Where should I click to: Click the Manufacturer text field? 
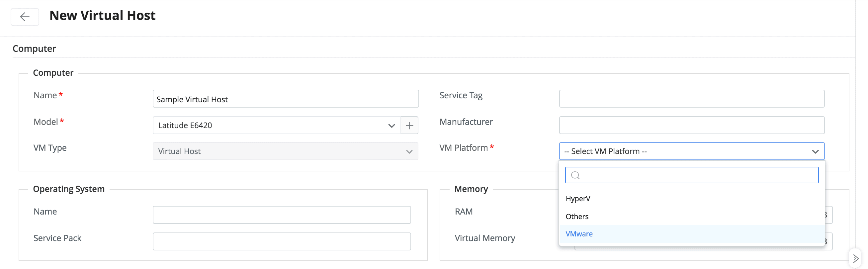click(691, 126)
